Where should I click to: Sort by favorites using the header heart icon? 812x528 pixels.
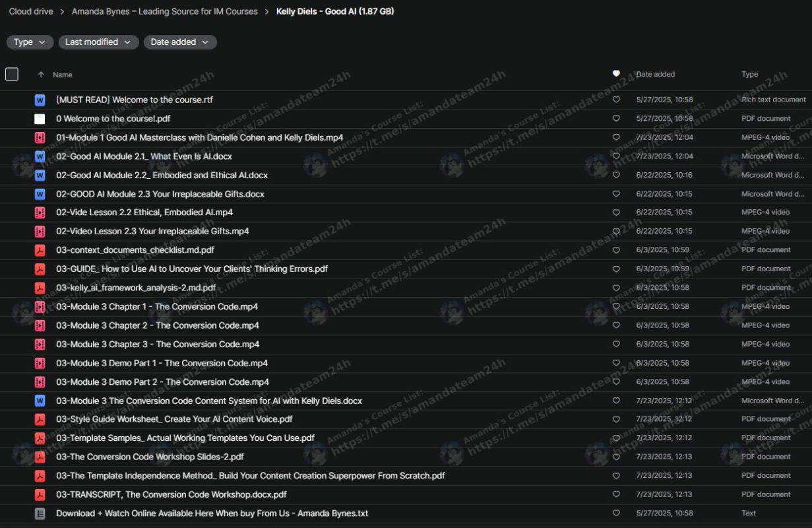point(616,74)
